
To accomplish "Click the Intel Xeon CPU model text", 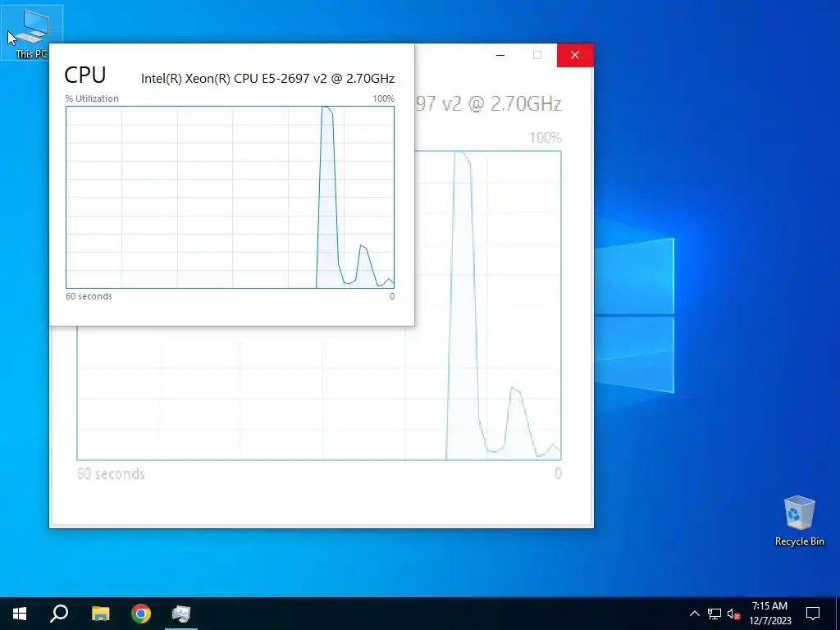I will pos(268,78).
